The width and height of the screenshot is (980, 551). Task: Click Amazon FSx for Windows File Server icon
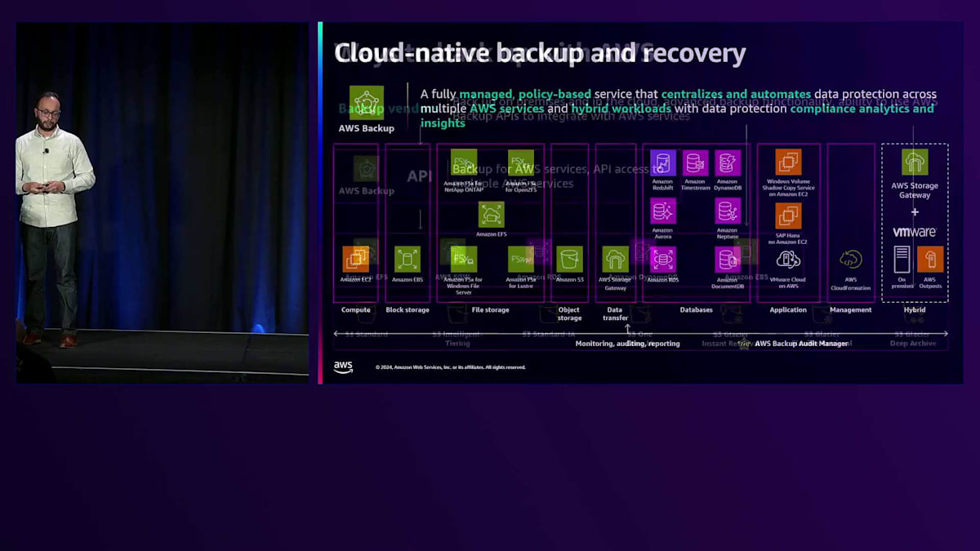pyautogui.click(x=464, y=259)
